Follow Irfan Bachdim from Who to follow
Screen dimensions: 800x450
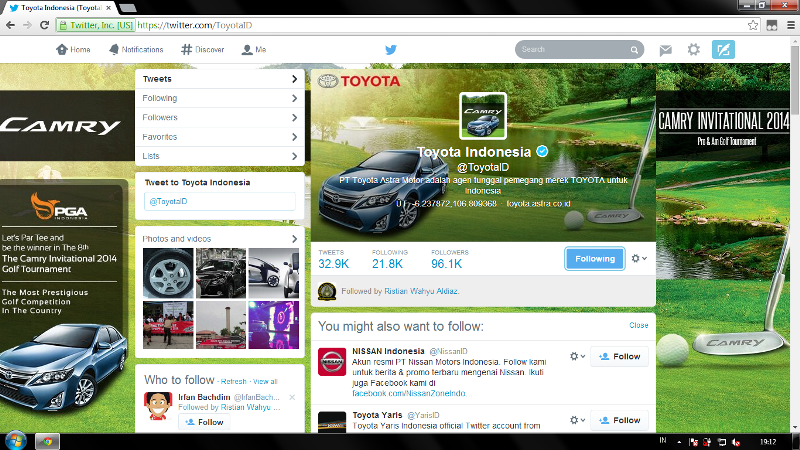pos(204,422)
